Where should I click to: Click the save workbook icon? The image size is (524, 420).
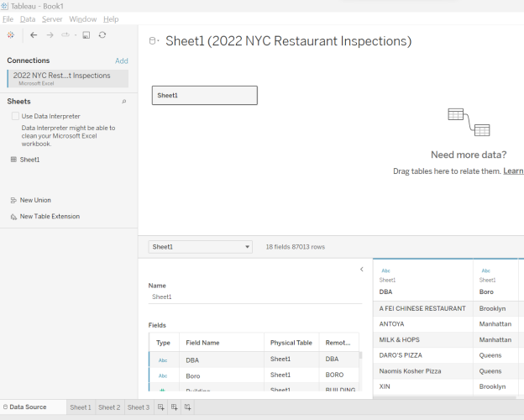pos(86,34)
